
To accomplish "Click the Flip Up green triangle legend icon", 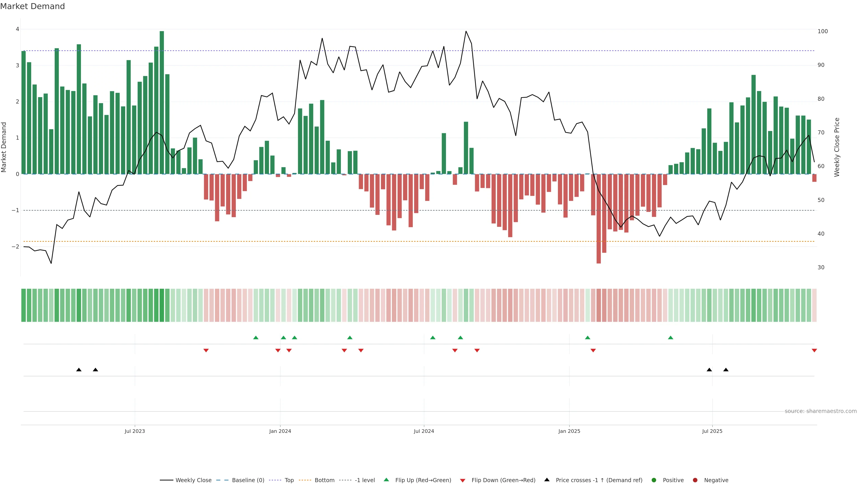I will point(386,480).
